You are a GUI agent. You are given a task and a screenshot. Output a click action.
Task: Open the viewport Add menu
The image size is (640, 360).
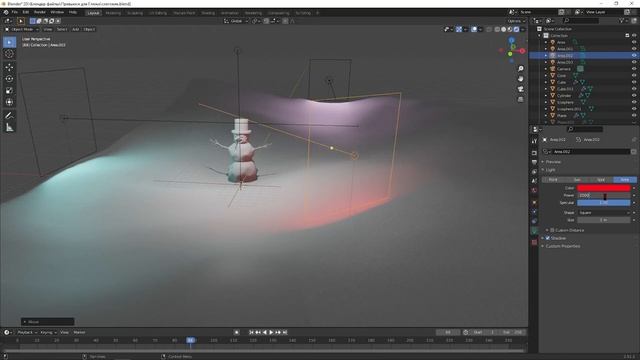click(x=76, y=29)
